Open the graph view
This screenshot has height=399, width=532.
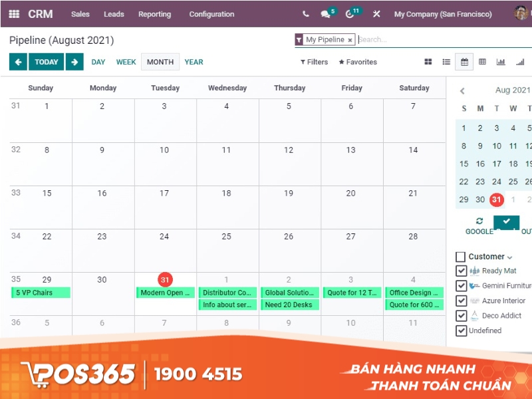pos(501,62)
